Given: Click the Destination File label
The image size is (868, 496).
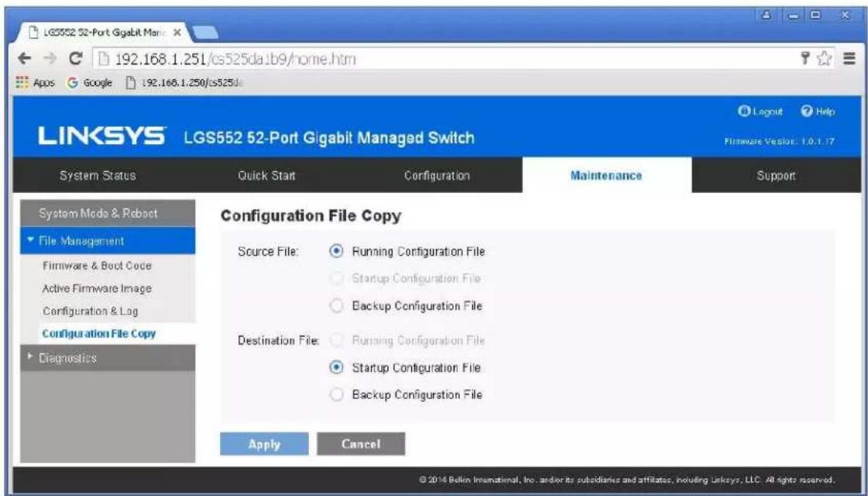Looking at the screenshot, I should coord(279,340).
